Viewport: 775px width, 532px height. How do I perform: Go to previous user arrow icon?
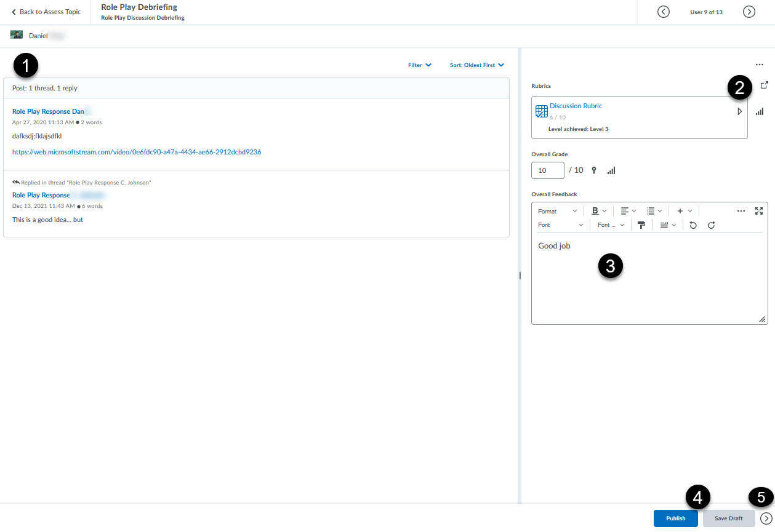(663, 12)
